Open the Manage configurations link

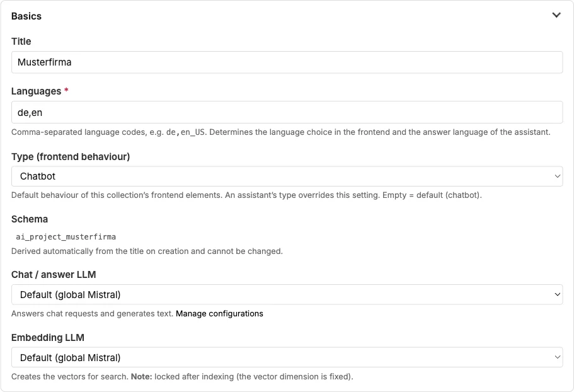(x=219, y=314)
